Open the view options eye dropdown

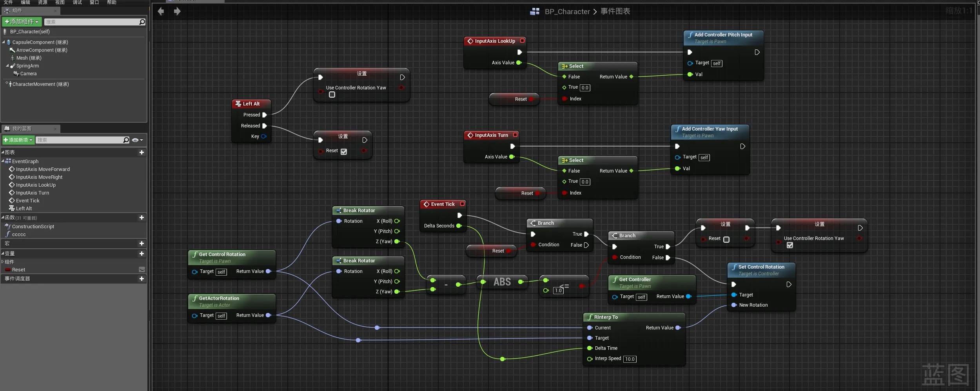pyautogui.click(x=137, y=140)
